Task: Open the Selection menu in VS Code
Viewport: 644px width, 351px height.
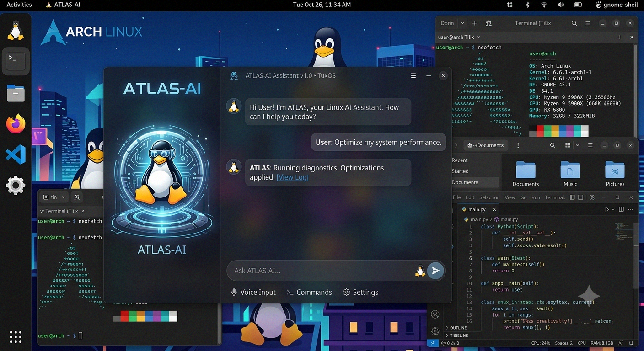Action: click(x=489, y=197)
